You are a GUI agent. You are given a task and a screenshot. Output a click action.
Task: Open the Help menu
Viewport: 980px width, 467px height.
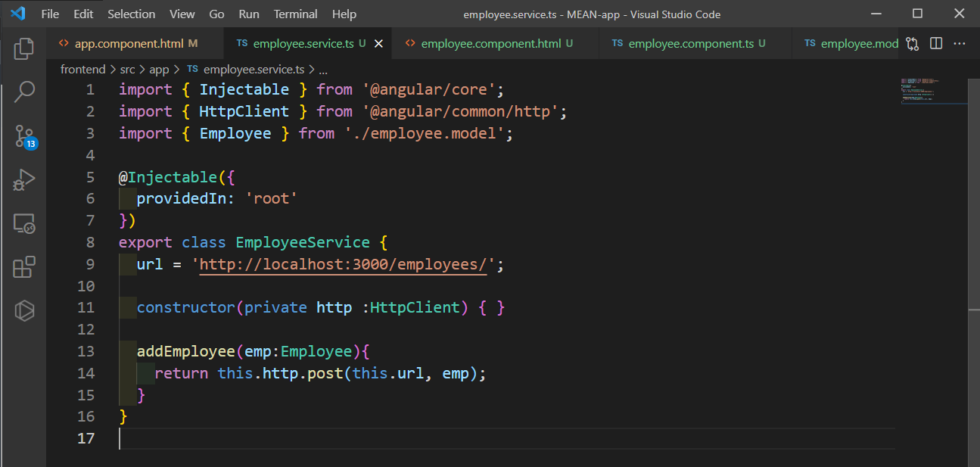click(344, 14)
